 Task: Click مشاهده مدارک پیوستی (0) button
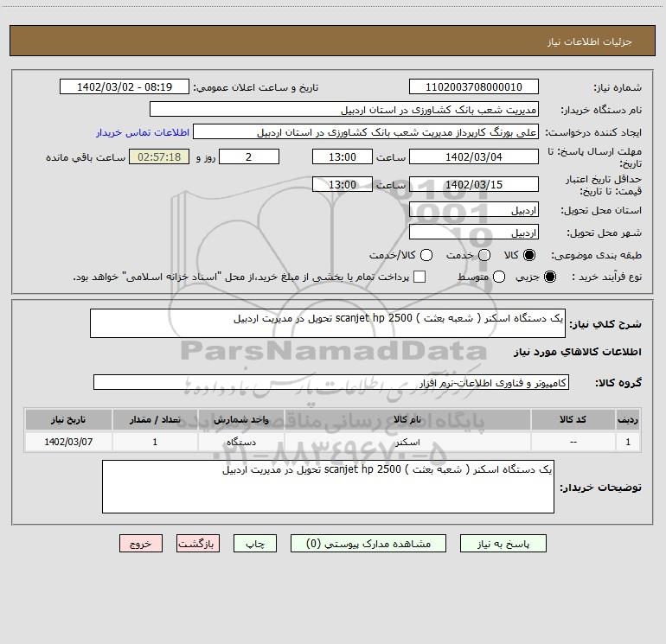pos(368,544)
